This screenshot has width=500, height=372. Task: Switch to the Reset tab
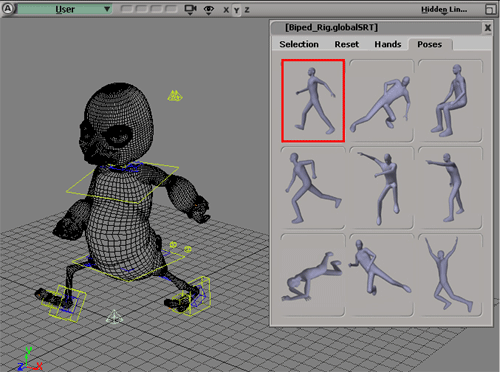point(347,44)
